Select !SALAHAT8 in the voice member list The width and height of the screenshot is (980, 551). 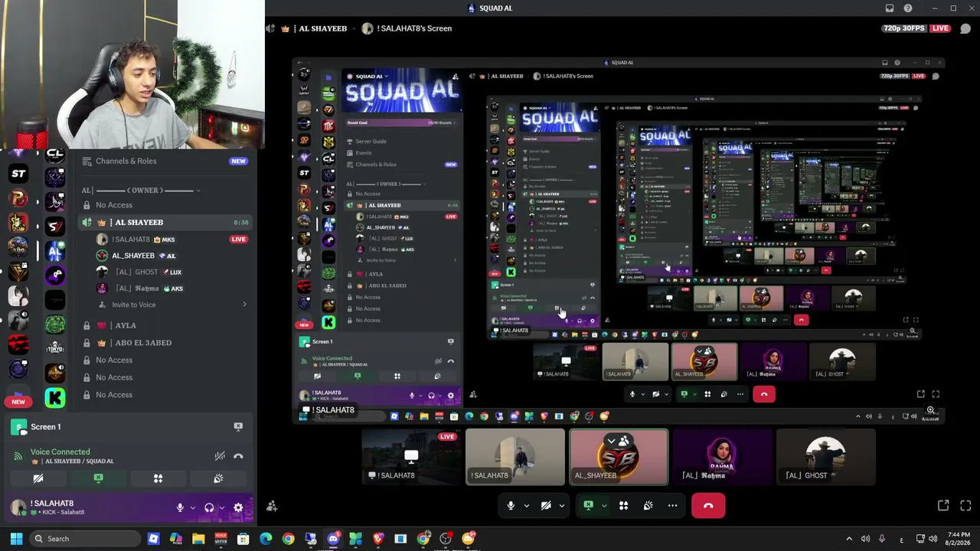[x=173, y=240]
